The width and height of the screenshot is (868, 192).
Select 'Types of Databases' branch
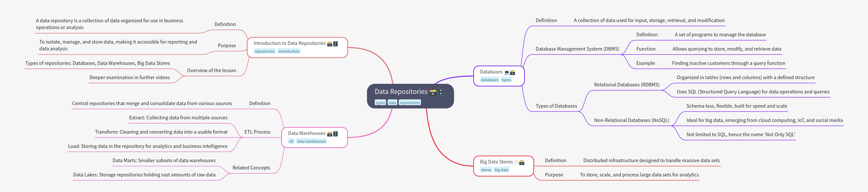click(556, 106)
